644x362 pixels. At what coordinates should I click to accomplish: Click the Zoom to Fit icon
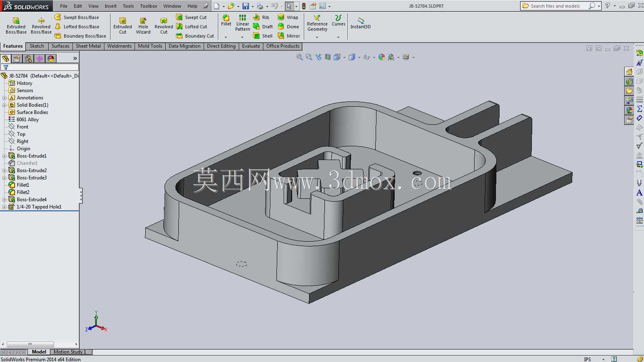(x=299, y=57)
